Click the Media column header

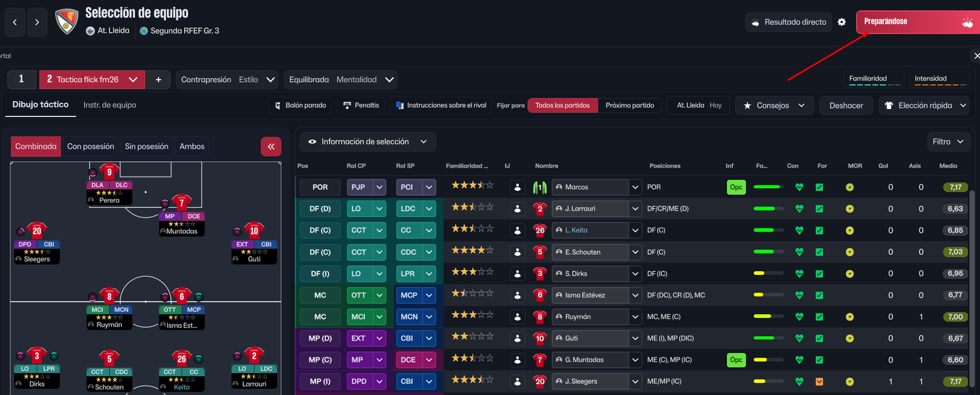[948, 166]
